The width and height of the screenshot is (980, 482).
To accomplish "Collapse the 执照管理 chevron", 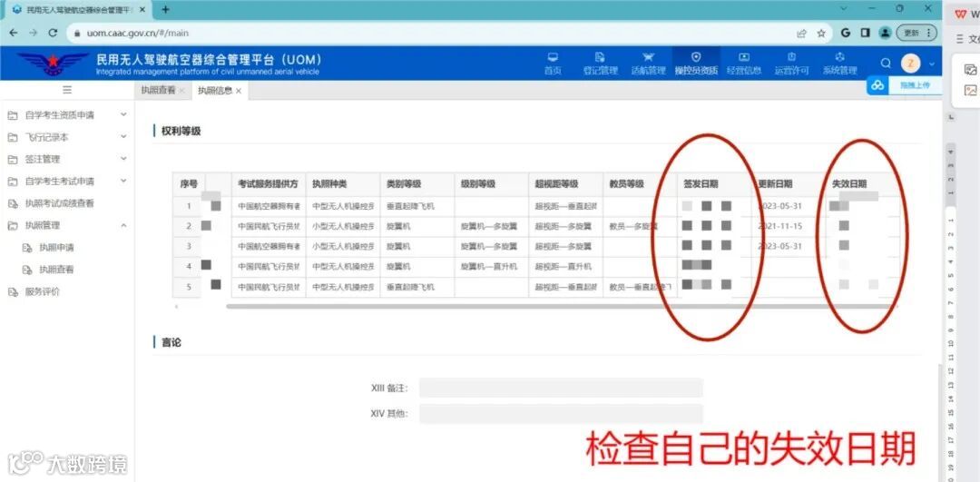I will [x=123, y=225].
